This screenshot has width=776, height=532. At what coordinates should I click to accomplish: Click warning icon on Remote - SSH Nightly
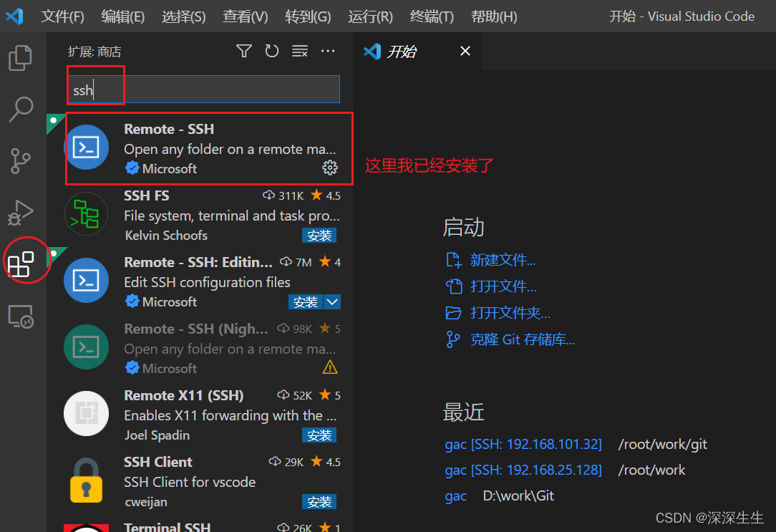[330, 367]
